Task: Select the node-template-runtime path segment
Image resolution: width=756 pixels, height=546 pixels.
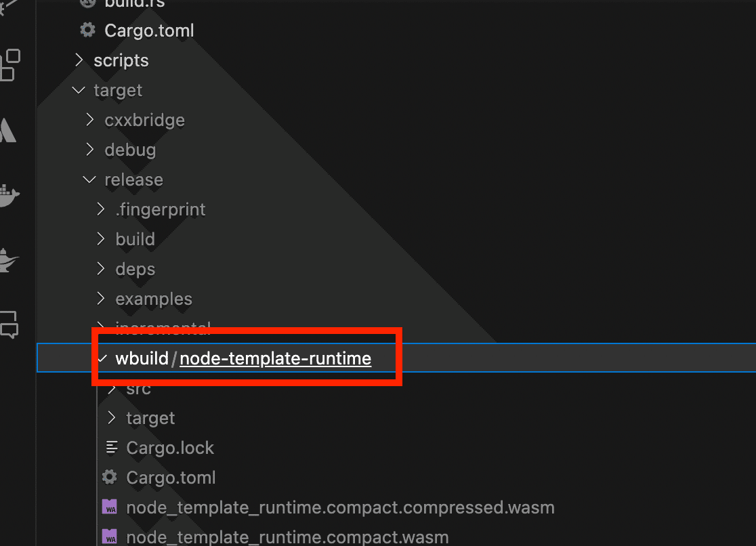Action: (x=275, y=358)
